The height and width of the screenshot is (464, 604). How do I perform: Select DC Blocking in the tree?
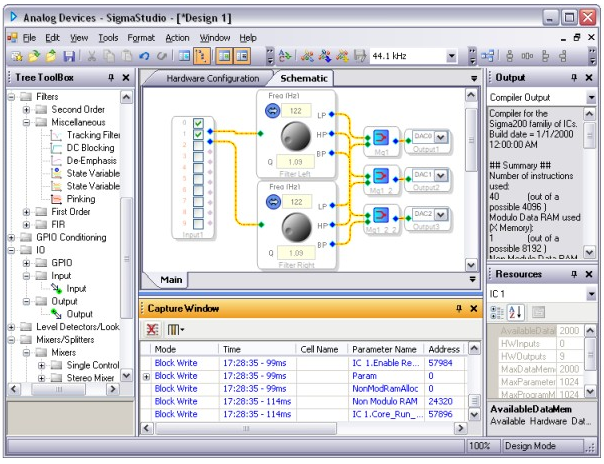pos(91,148)
